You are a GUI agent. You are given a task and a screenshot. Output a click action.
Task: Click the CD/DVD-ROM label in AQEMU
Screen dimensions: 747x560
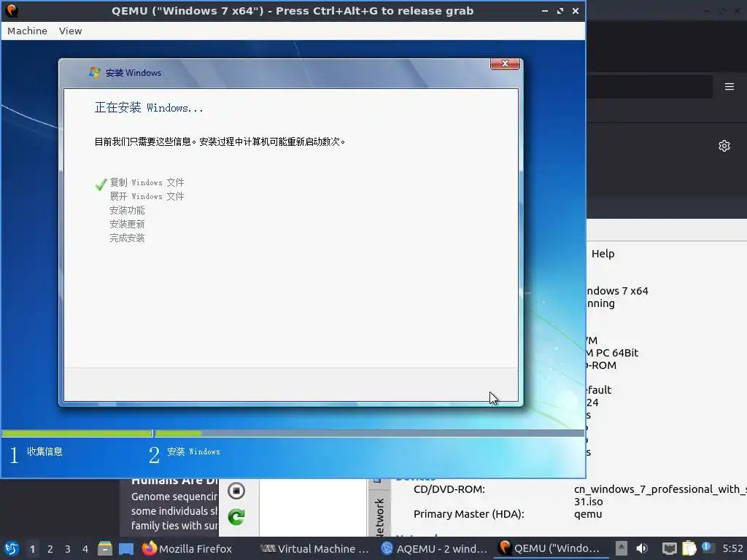449,489
